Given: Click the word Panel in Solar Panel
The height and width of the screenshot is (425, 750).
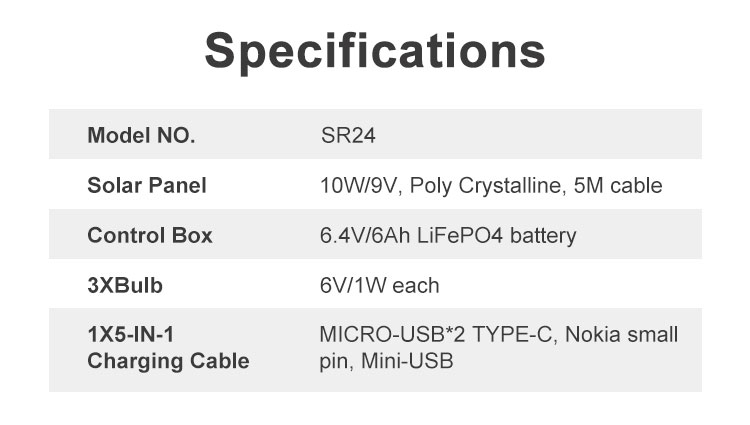Looking at the screenshot, I should tap(177, 185).
